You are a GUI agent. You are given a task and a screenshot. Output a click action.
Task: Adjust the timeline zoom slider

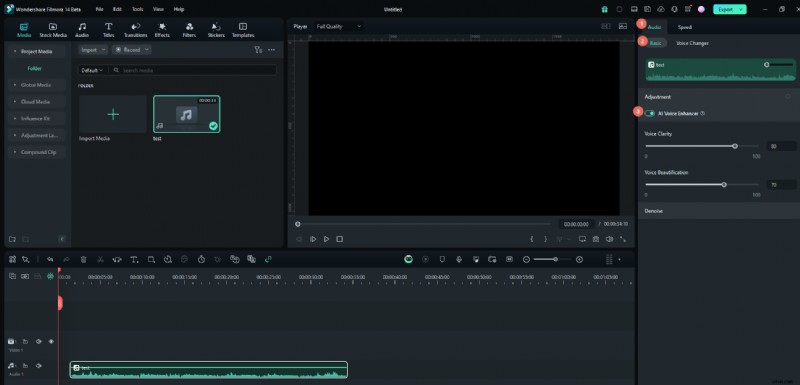point(553,260)
